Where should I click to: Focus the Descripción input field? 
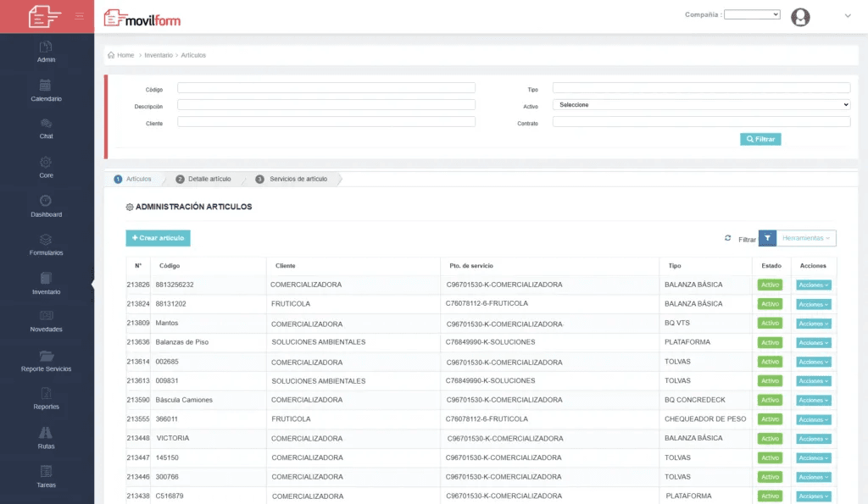326,104
